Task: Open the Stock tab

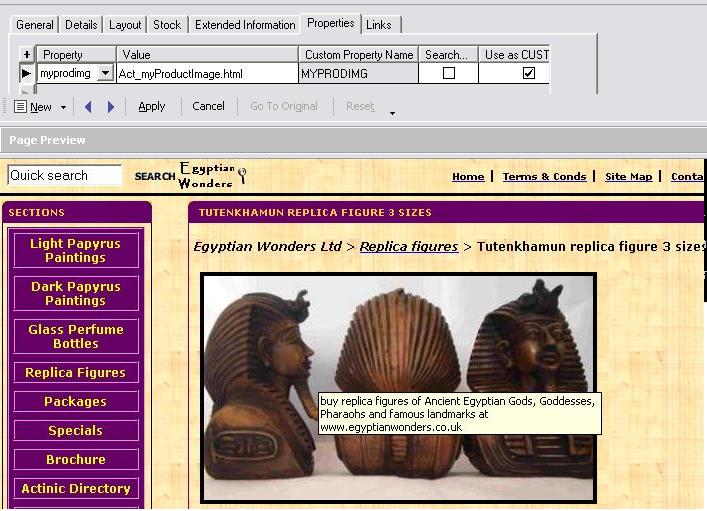Action: tap(167, 25)
